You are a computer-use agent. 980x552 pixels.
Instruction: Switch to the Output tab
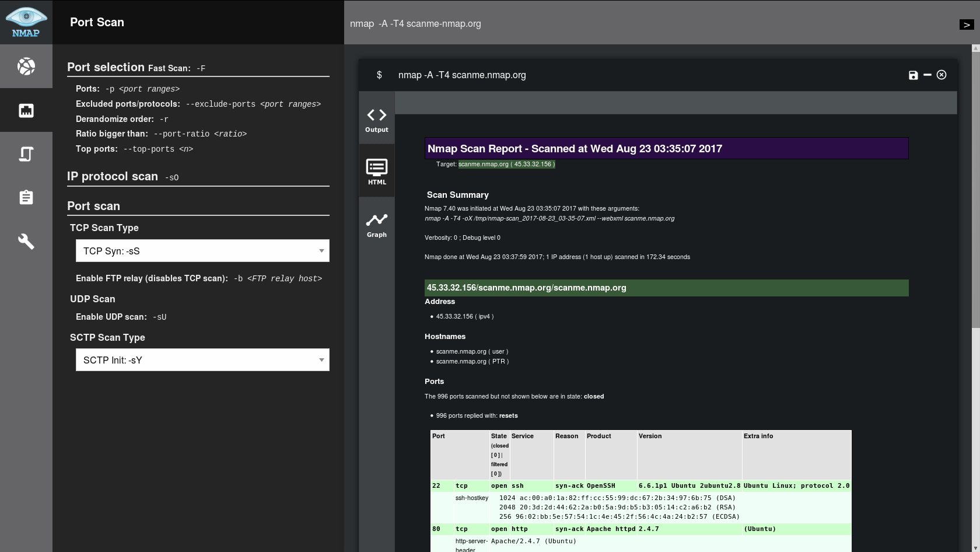click(376, 120)
